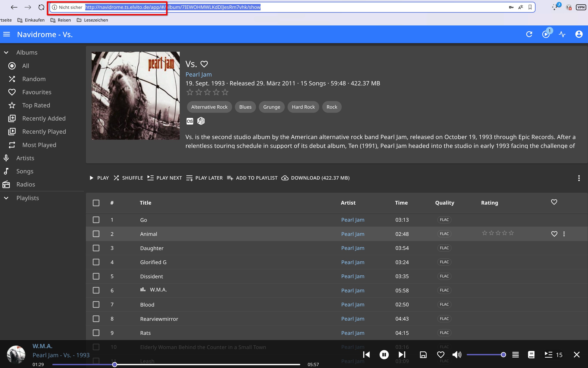Viewport: 588px width, 368px height.
Task: Go to Artists in sidebar
Action: 42,158
